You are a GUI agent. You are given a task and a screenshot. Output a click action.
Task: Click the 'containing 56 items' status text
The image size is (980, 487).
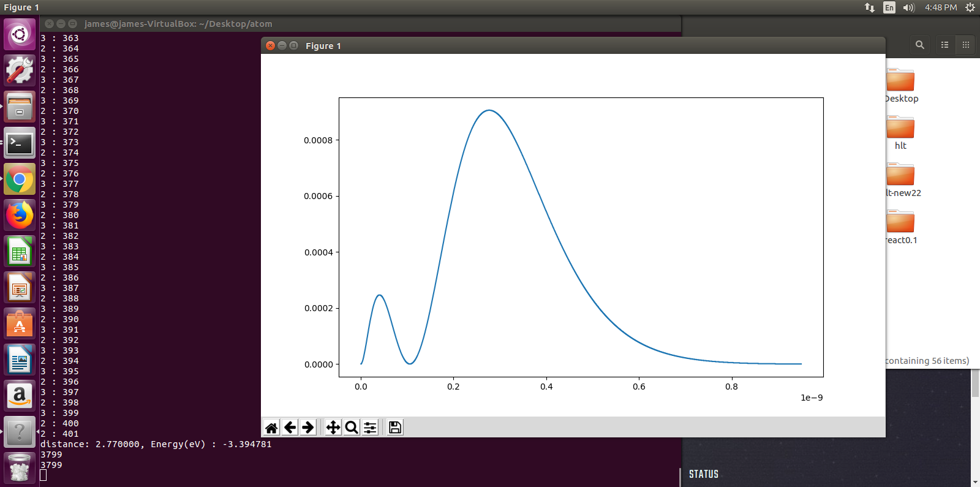pyautogui.click(x=927, y=361)
